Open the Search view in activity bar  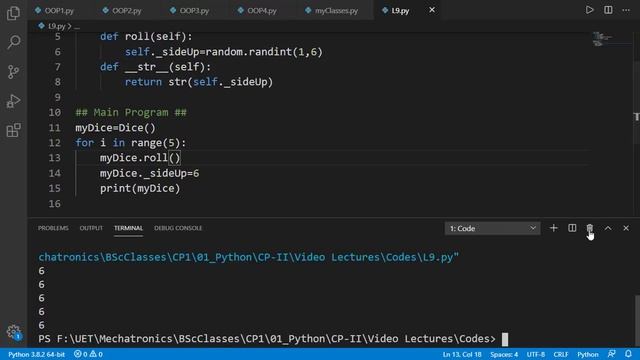click(x=13, y=42)
